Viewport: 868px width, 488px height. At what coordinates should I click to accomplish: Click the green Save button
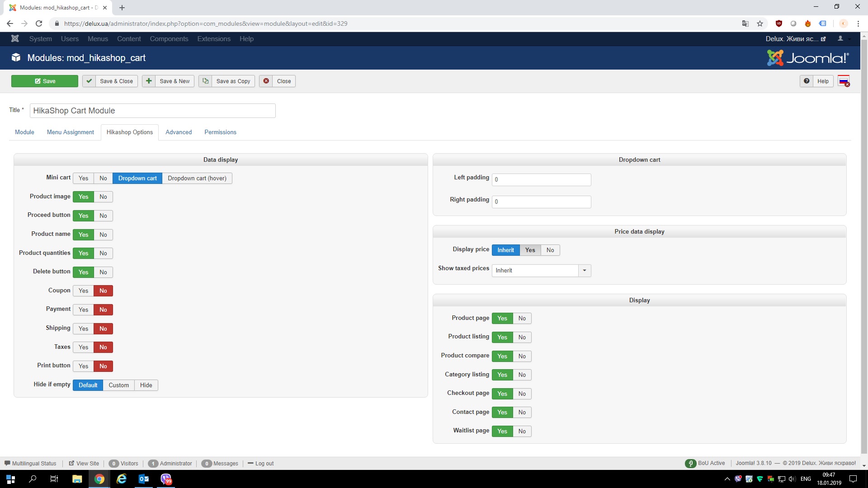click(45, 81)
